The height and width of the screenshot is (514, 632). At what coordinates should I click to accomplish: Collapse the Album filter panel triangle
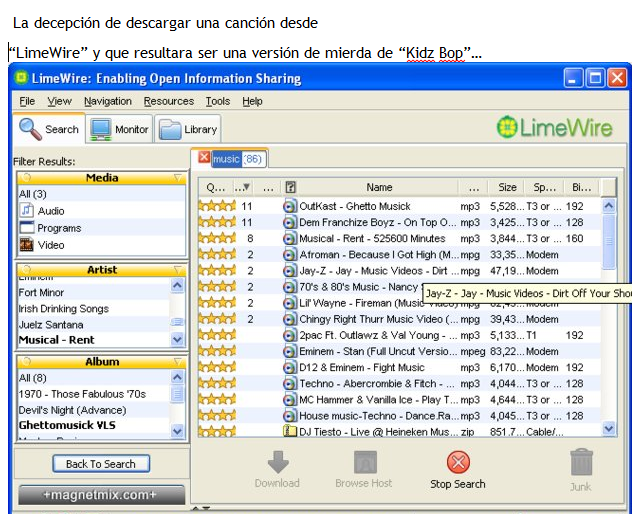(x=178, y=361)
